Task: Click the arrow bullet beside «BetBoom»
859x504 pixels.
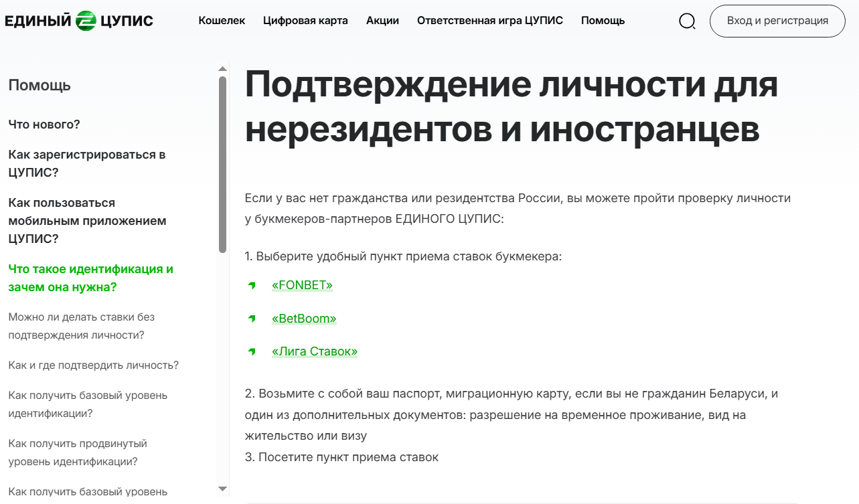Action: [x=252, y=319]
